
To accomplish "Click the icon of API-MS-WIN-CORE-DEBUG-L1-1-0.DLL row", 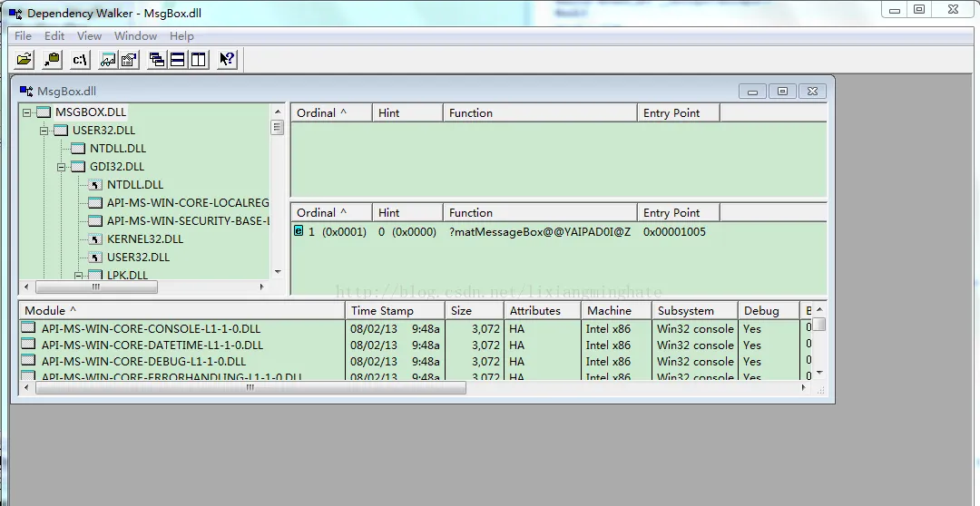I will point(28,360).
